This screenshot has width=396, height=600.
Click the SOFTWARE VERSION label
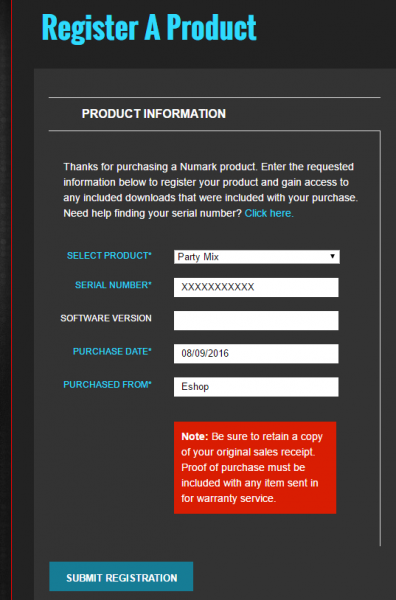(x=106, y=318)
